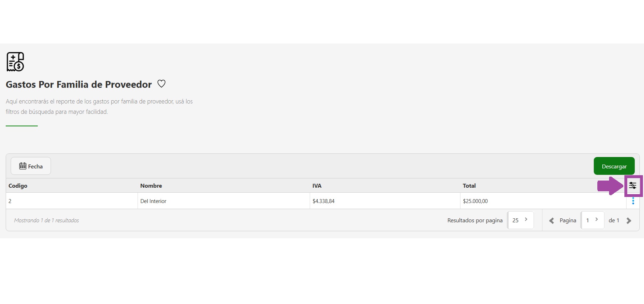This screenshot has height=304, width=644.
Task: Expand the page number selector
Action: [x=592, y=220]
